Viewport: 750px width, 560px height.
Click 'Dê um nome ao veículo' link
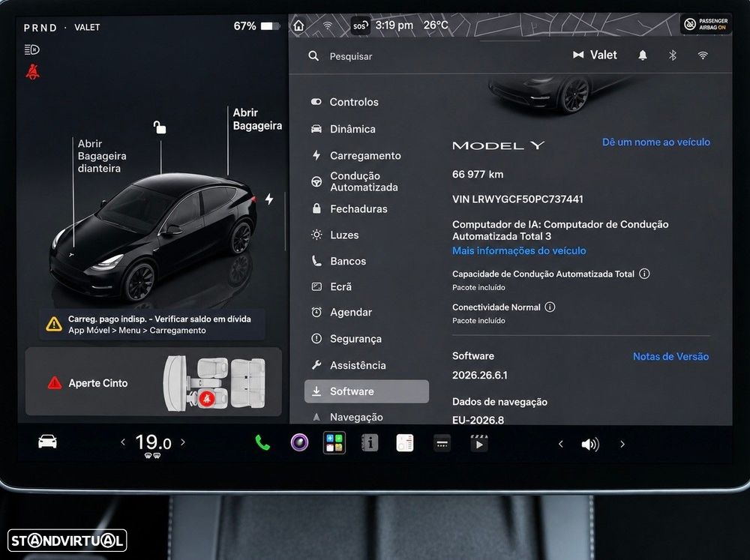pyautogui.click(x=655, y=142)
